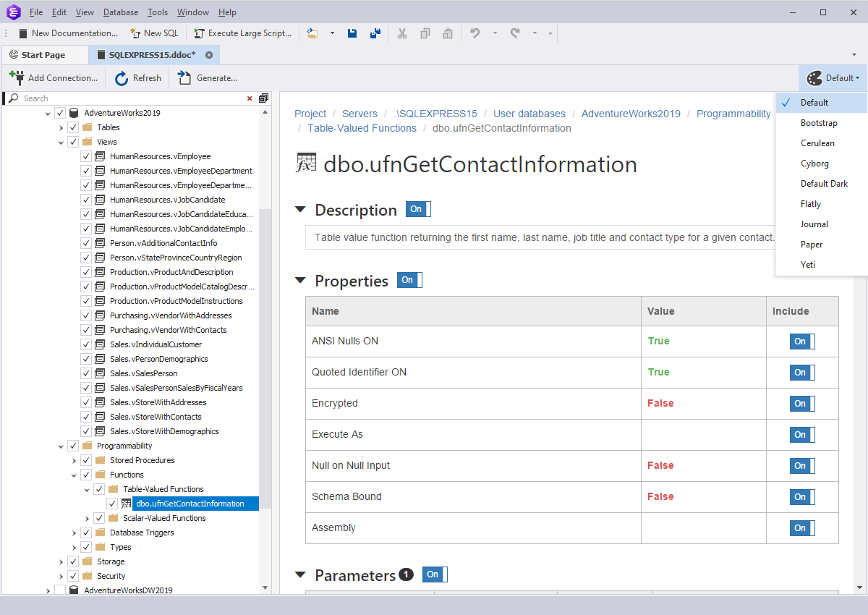Collapse the Table-Valued Functions tree node
Viewport: 868px width, 615px height.
(87, 488)
